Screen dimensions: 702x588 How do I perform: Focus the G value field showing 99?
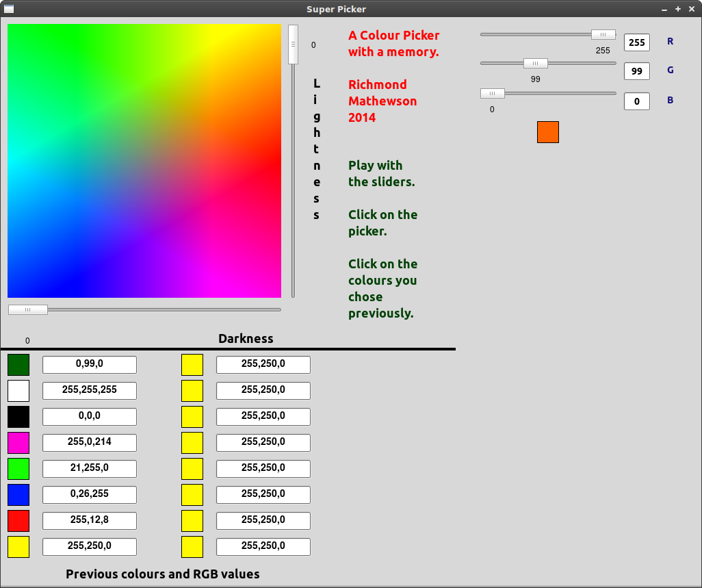636,71
